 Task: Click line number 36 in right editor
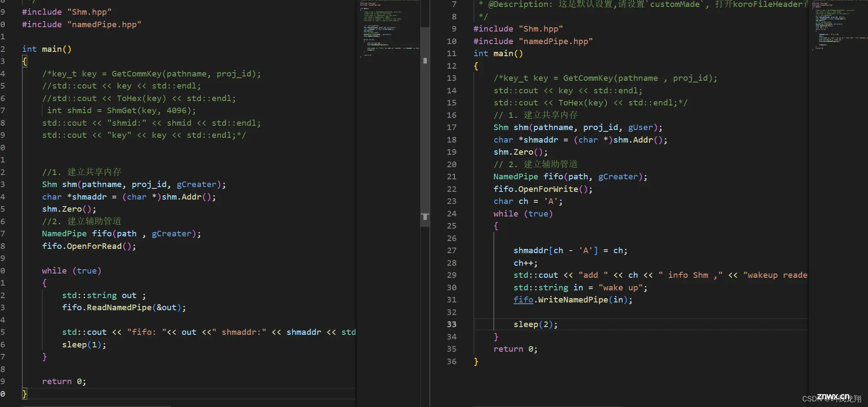click(451, 362)
